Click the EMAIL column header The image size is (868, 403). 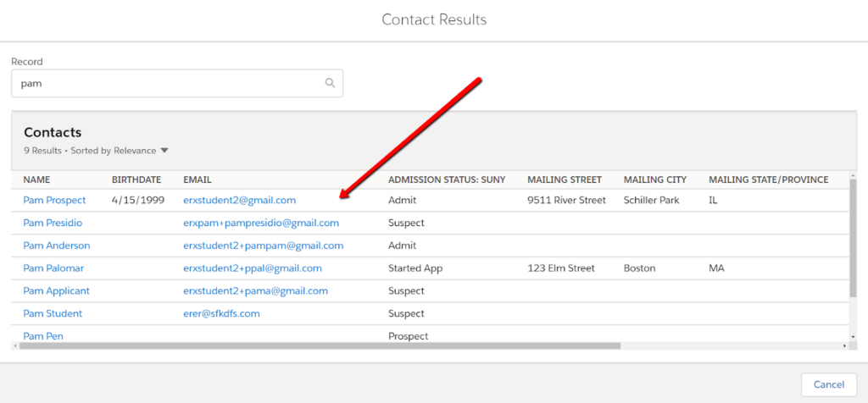(197, 179)
